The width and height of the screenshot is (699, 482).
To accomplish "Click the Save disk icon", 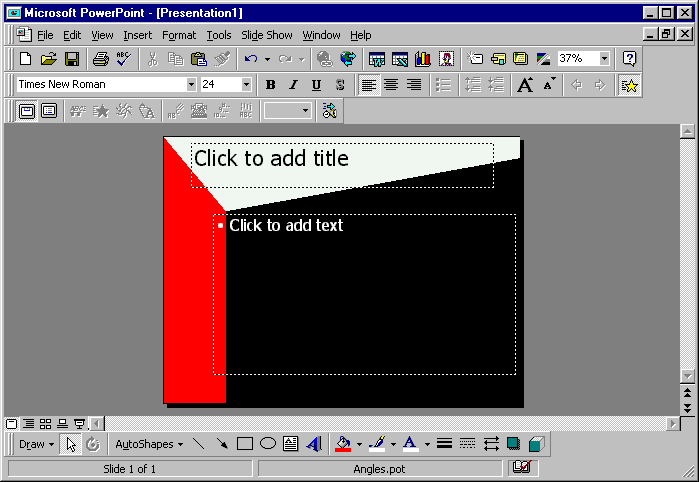I will [x=72, y=59].
